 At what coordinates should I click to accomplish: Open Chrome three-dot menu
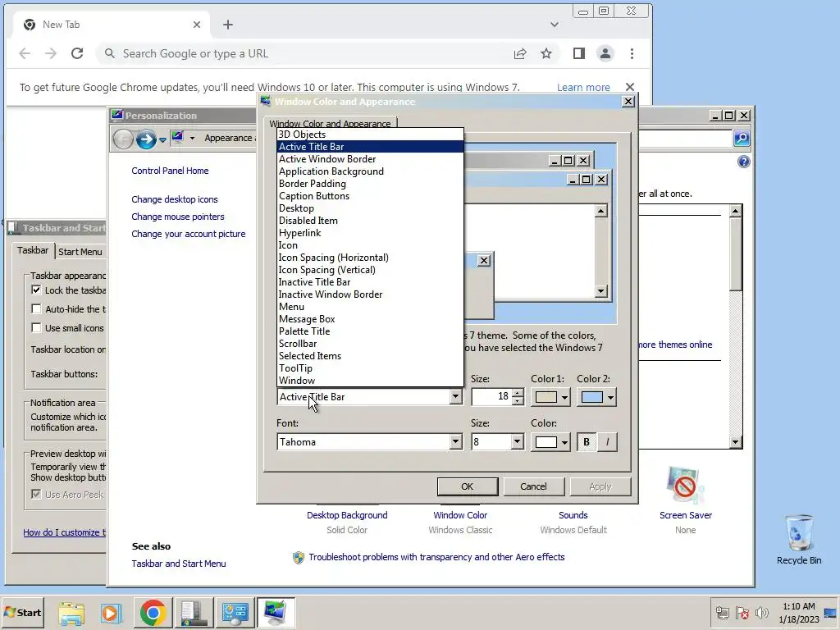click(632, 53)
